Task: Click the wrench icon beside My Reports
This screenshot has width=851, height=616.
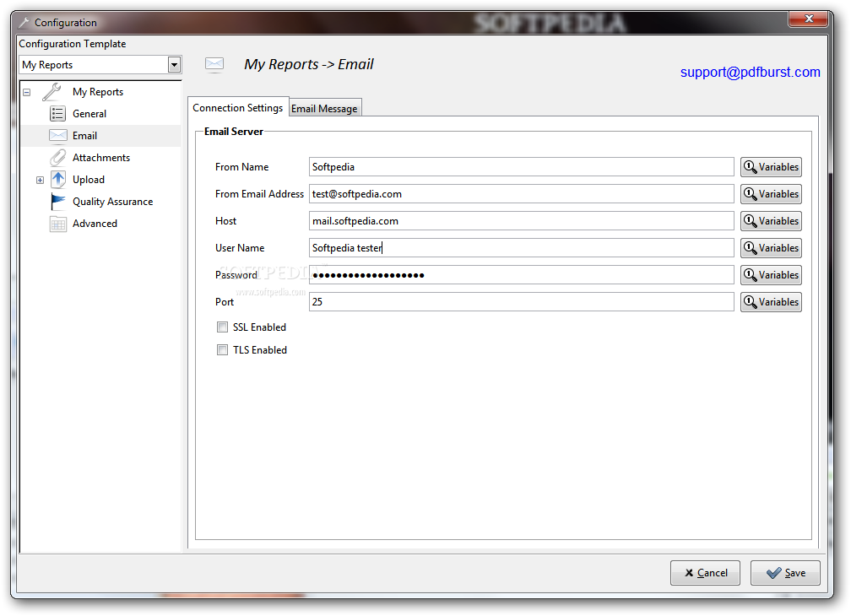Action: (x=52, y=92)
